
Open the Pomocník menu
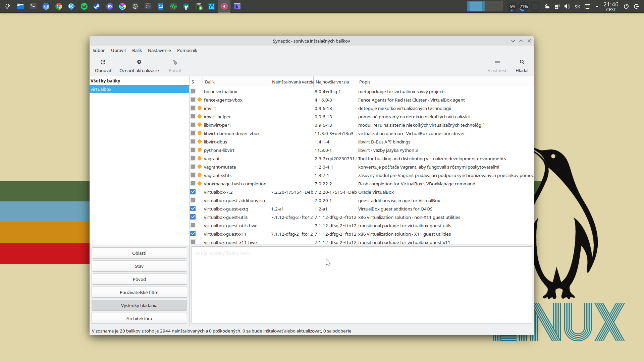coord(187,50)
